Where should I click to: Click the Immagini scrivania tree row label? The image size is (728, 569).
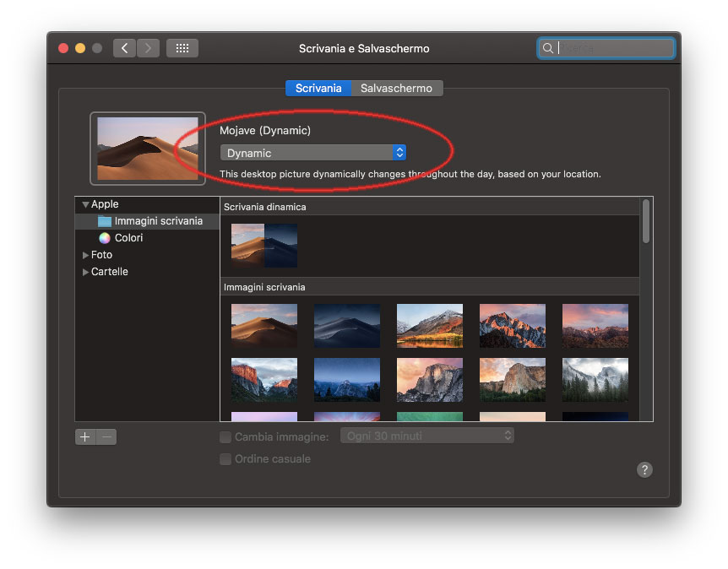tap(158, 221)
